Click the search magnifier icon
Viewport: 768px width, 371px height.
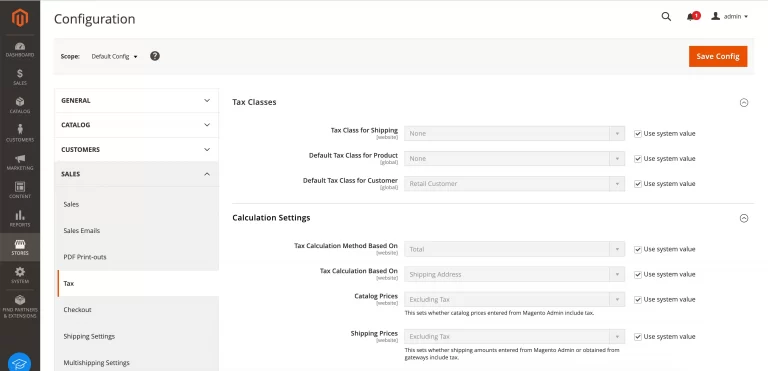click(x=666, y=16)
